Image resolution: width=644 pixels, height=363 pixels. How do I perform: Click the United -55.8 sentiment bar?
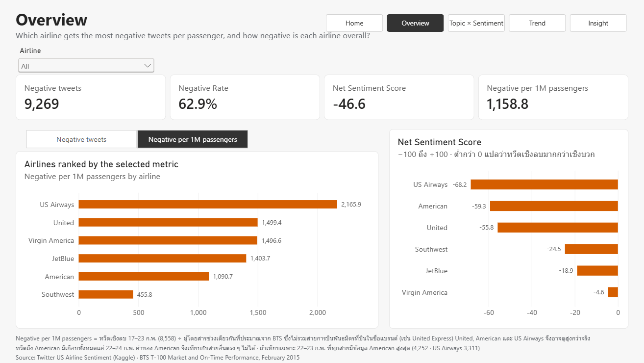point(558,228)
